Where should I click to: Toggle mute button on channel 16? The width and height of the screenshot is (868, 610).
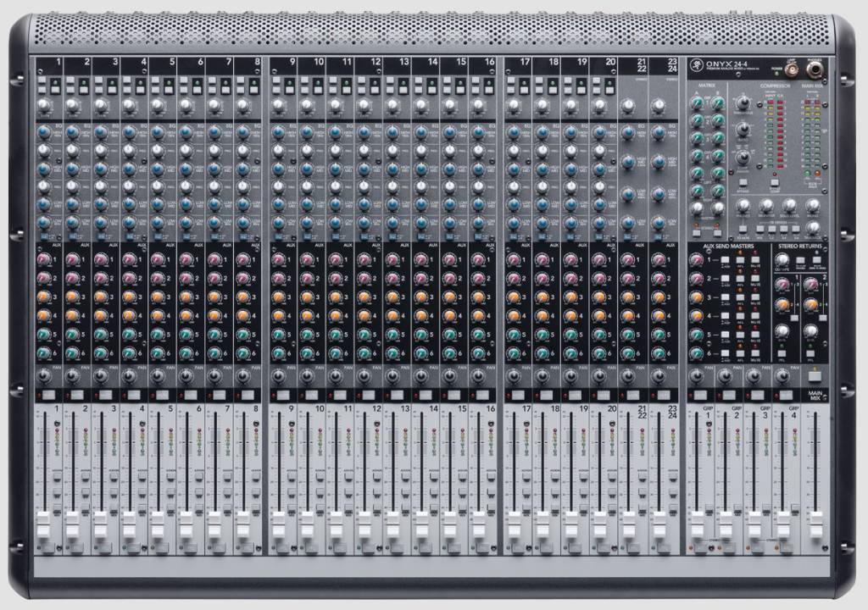coord(480,396)
